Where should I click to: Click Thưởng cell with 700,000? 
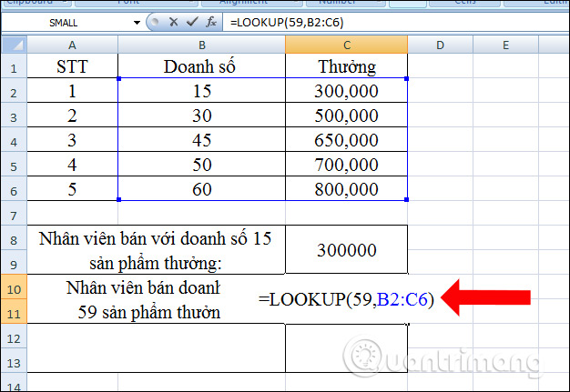click(x=346, y=164)
